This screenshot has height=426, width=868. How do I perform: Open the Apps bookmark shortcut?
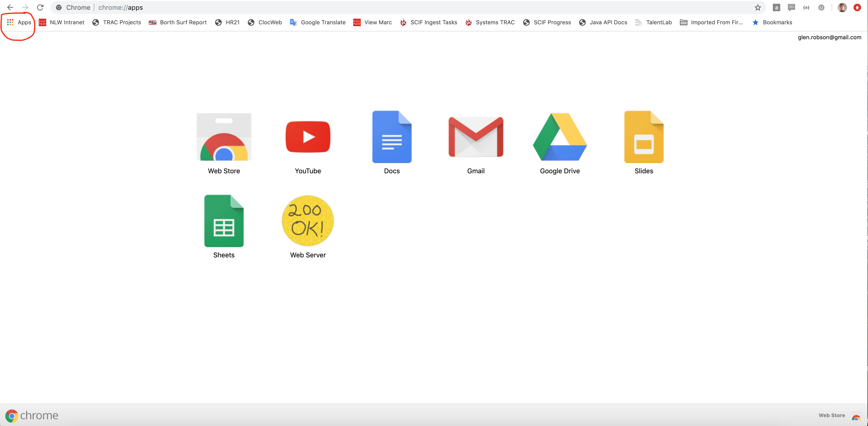[x=19, y=22]
